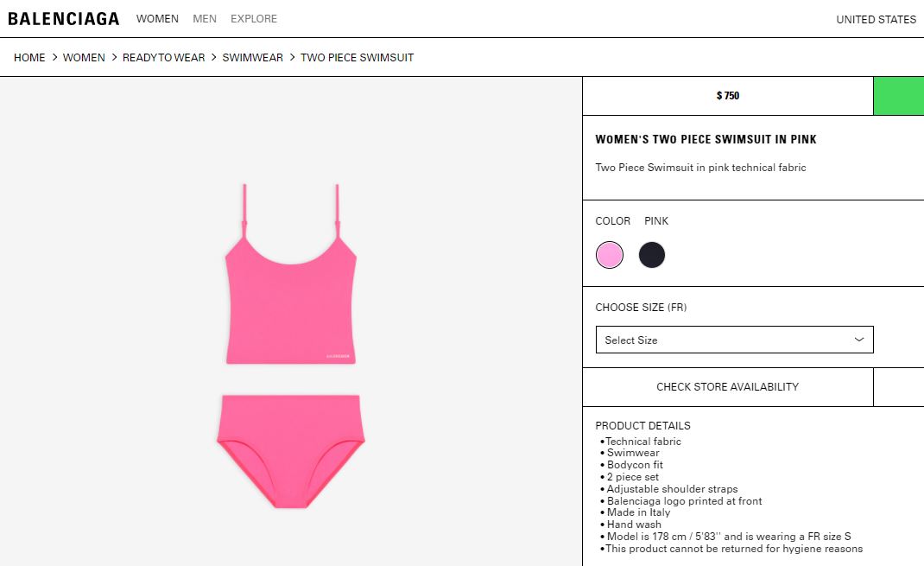Click the size dropdown chevron arrow
924x566 pixels.
(858, 340)
